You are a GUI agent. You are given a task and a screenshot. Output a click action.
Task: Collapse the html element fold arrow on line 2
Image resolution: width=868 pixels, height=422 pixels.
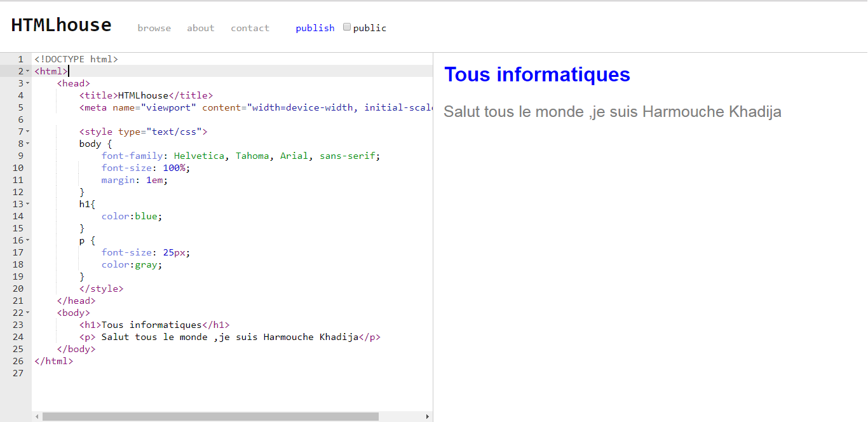click(x=28, y=71)
